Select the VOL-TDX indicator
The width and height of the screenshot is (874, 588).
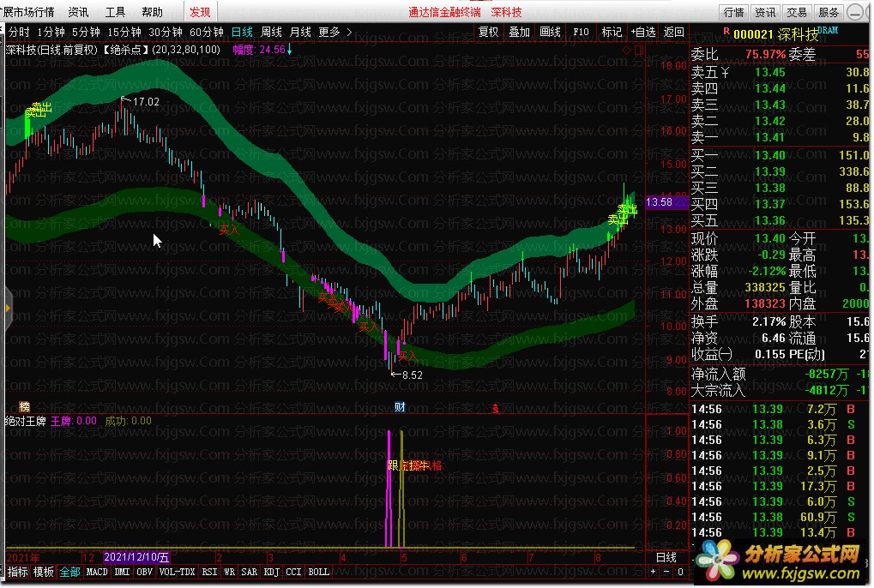coord(178,572)
